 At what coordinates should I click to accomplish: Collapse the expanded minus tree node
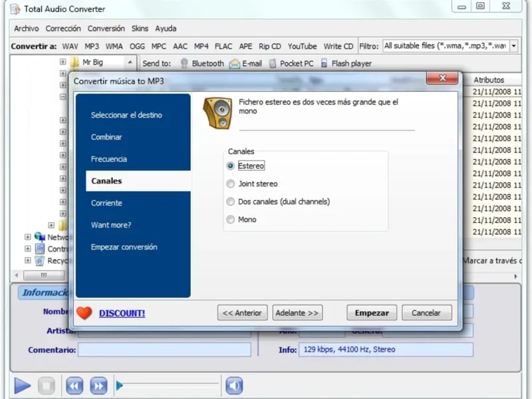pyautogui.click(x=63, y=96)
